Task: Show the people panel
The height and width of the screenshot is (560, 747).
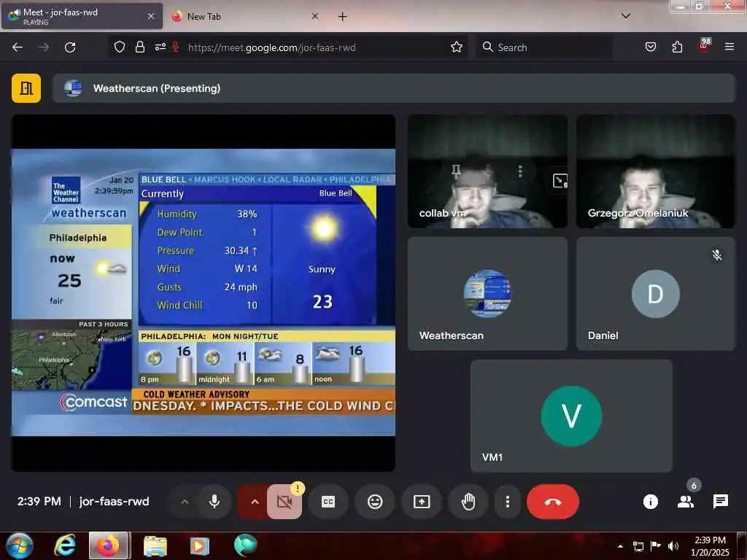Action: (x=686, y=502)
